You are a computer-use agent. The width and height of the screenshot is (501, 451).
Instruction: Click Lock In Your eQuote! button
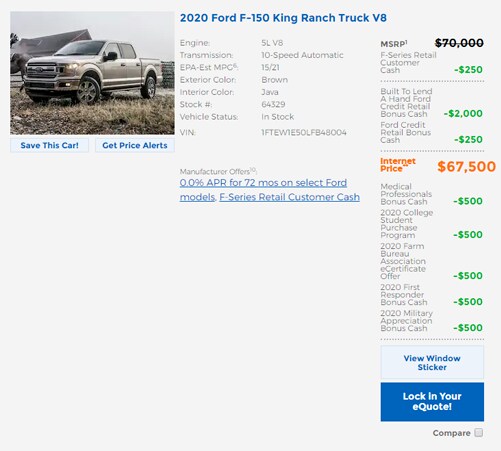432,401
